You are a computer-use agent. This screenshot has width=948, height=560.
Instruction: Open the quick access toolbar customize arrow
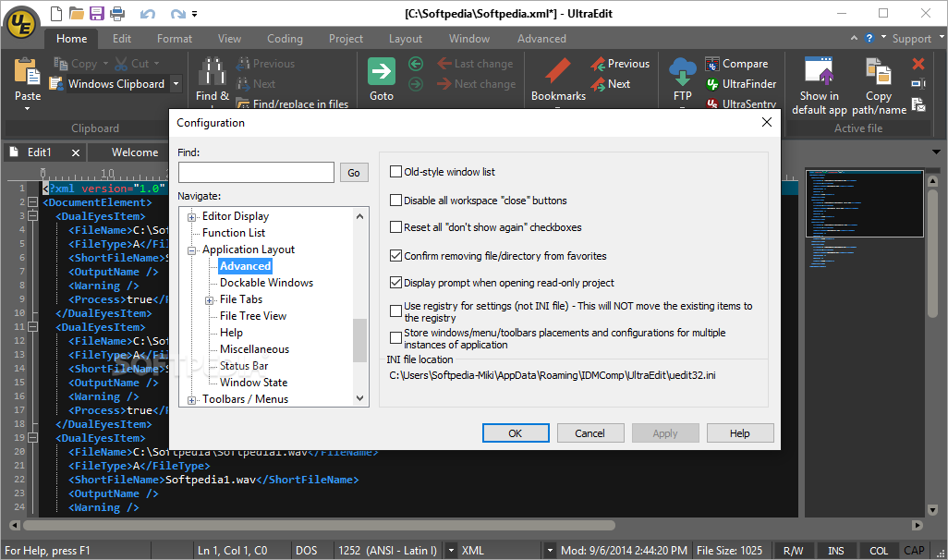tap(195, 13)
